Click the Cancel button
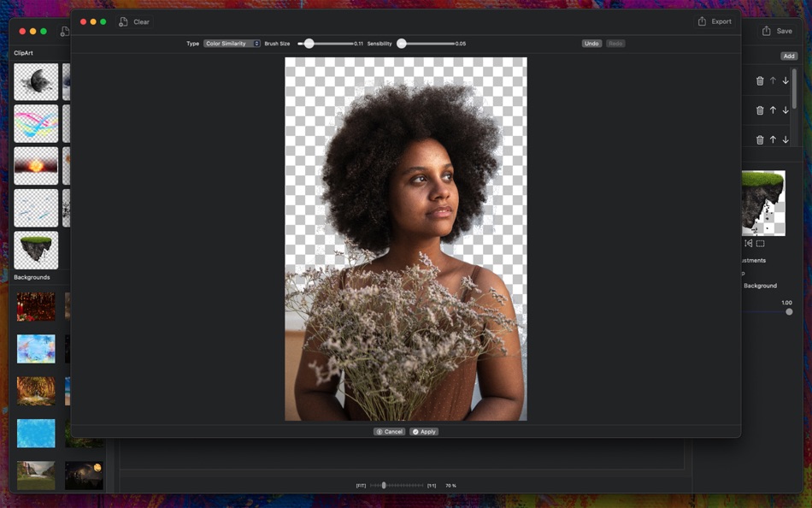The image size is (812, 508). click(390, 431)
